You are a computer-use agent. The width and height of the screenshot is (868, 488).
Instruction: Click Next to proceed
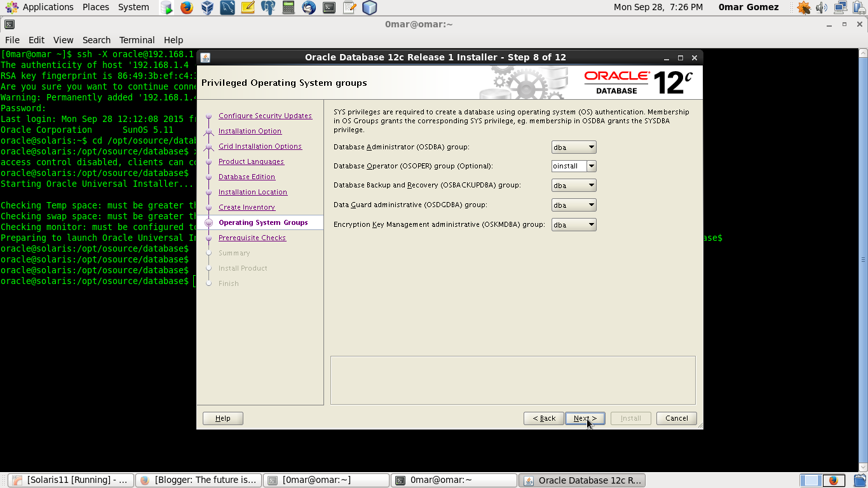click(x=585, y=418)
